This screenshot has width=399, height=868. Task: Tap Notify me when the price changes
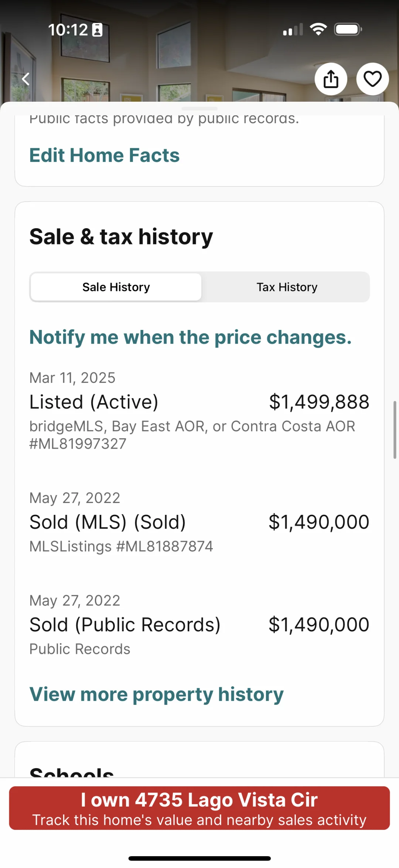191,337
